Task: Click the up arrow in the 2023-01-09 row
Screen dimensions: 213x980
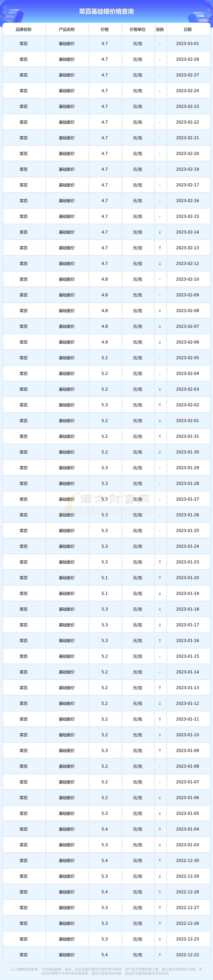Action: click(160, 751)
